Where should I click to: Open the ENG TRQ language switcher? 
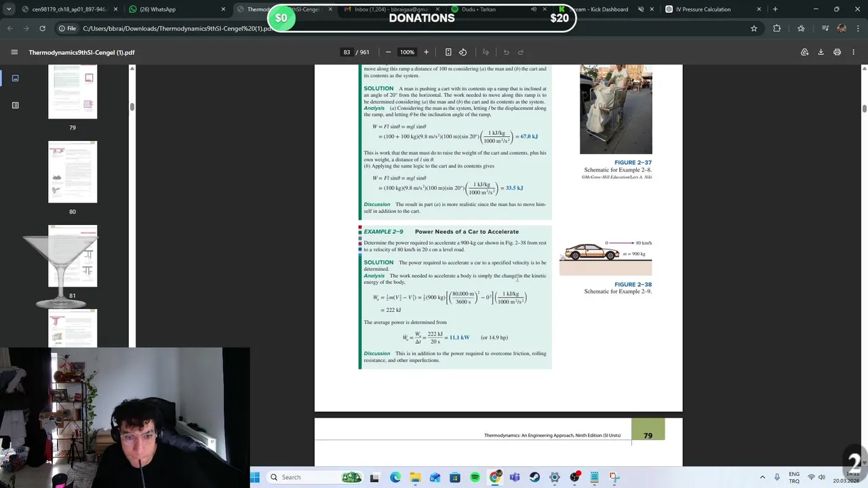794,477
